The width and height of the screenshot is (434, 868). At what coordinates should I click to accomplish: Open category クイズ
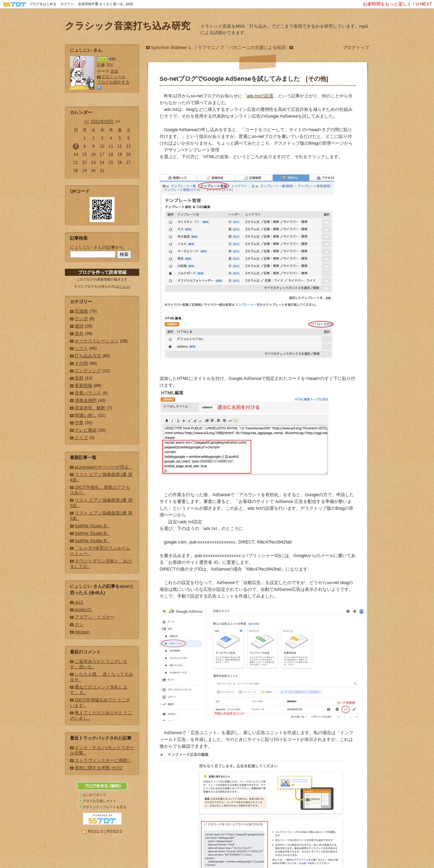pyautogui.click(x=81, y=438)
